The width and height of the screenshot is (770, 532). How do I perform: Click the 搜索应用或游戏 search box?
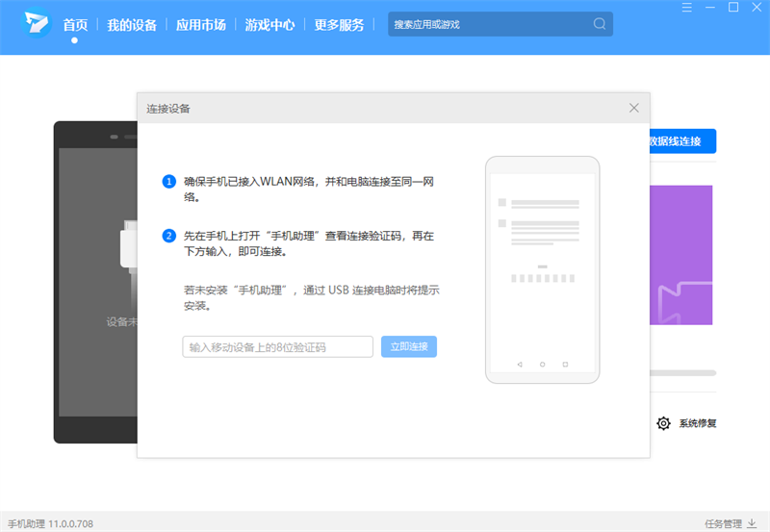489,24
